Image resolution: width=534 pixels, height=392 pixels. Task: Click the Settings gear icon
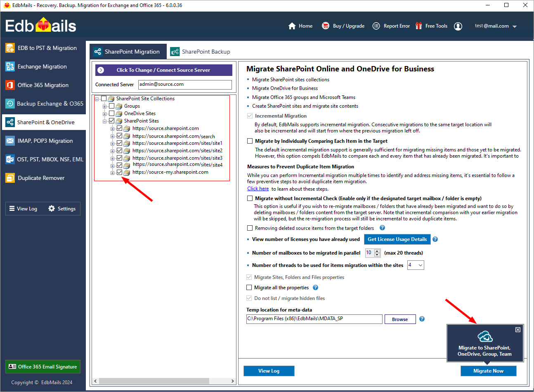click(52, 208)
